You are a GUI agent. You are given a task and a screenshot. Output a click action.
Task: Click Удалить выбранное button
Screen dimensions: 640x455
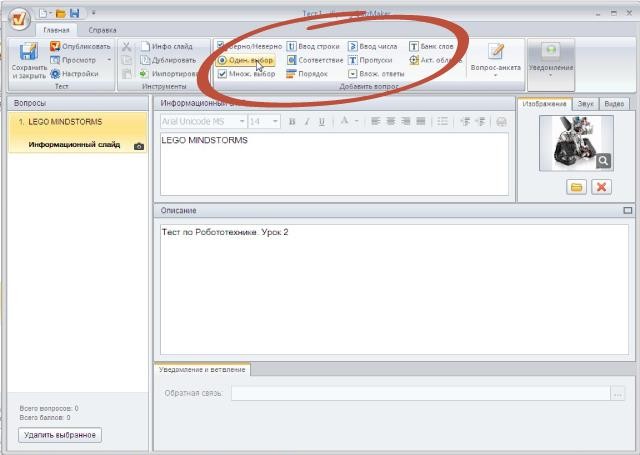(60, 435)
